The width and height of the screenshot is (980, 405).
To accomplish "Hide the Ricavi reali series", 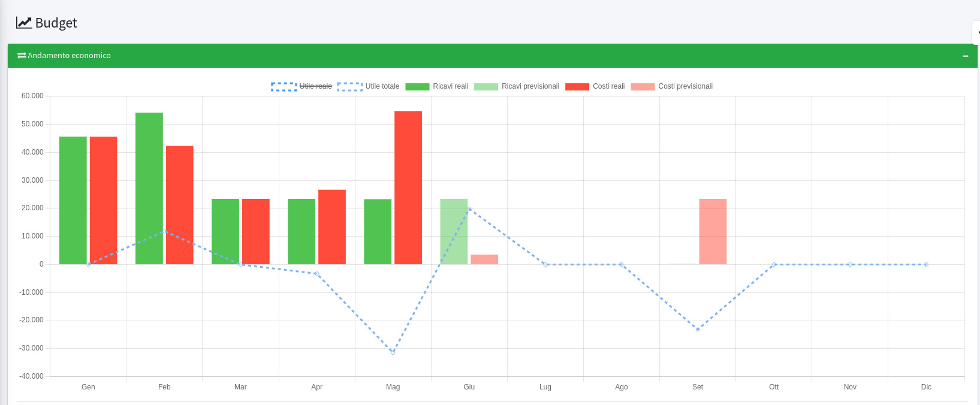I will [450, 86].
